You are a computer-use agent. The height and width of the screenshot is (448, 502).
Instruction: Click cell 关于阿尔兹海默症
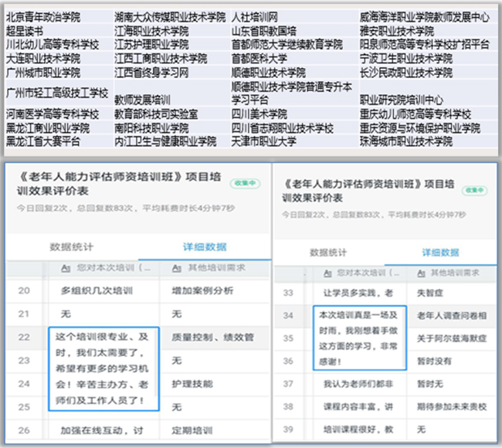(x=452, y=338)
